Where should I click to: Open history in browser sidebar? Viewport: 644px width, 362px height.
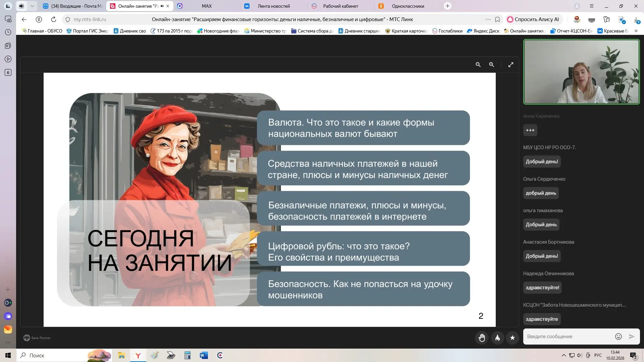pyautogui.click(x=8, y=32)
